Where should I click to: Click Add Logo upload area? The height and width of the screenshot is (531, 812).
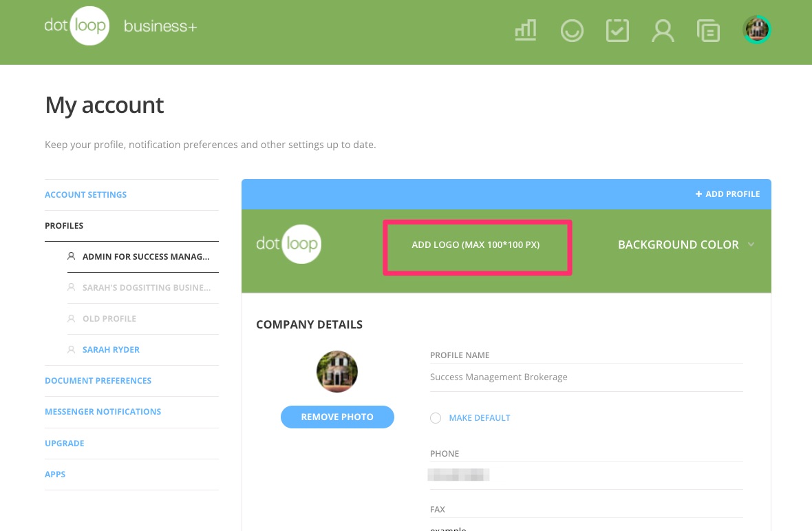point(476,245)
